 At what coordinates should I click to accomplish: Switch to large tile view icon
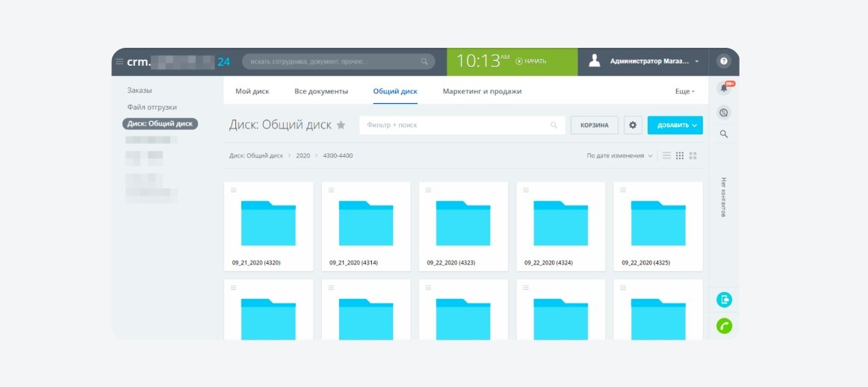[x=693, y=155]
